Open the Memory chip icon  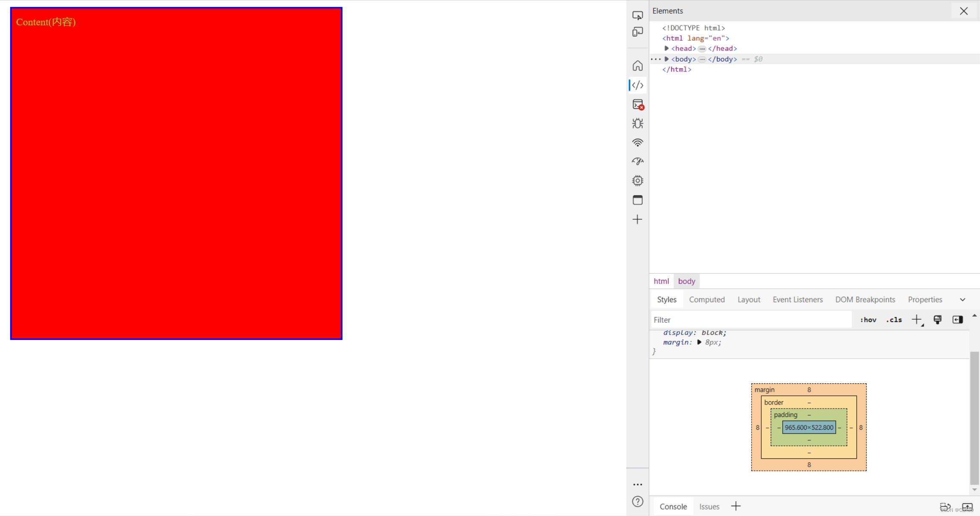click(x=637, y=181)
